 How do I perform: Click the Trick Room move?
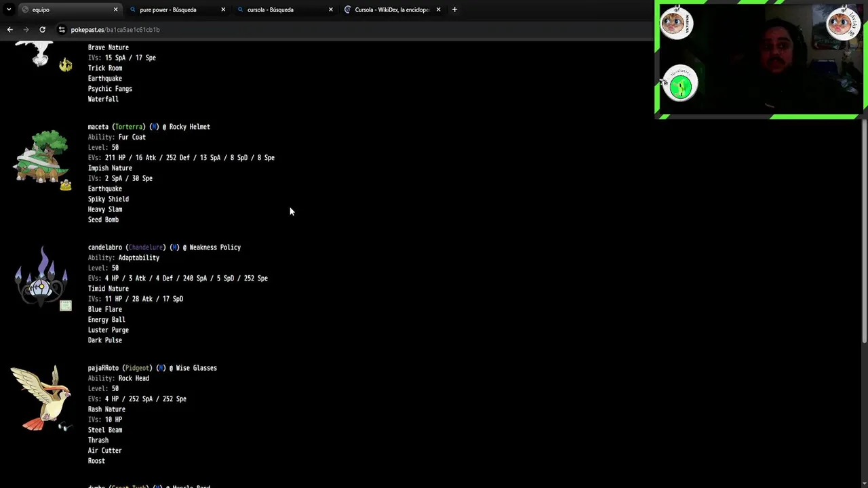(x=105, y=68)
